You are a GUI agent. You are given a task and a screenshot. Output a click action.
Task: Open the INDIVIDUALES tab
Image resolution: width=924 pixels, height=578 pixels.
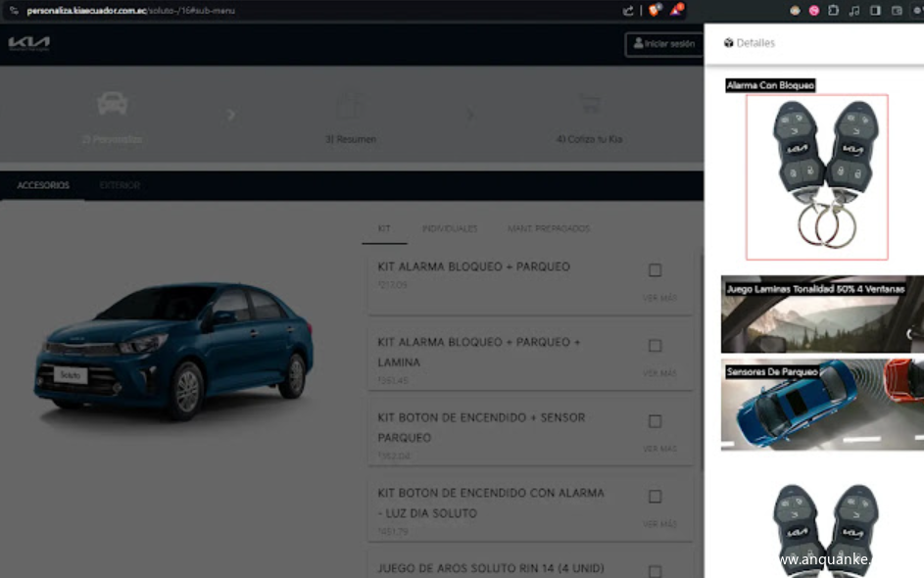(449, 228)
